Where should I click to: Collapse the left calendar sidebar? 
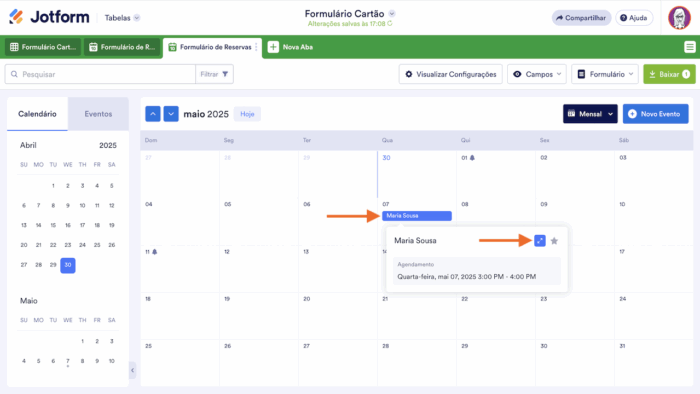(x=133, y=370)
